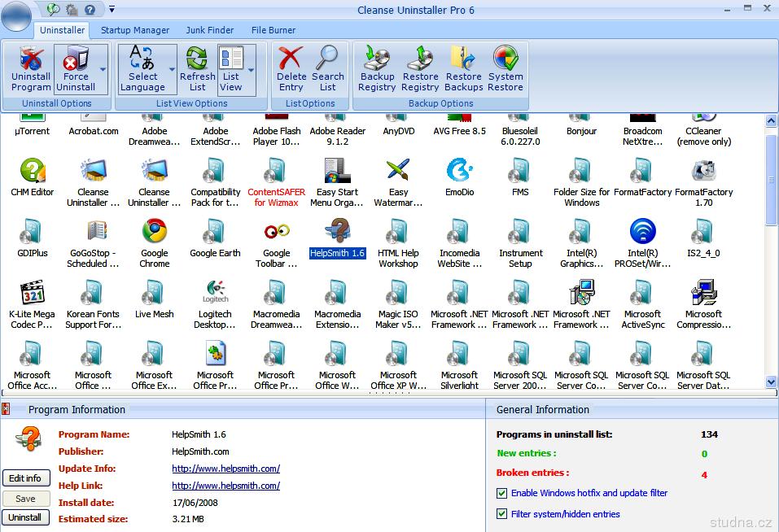Open System Restore from ribbon

505,68
